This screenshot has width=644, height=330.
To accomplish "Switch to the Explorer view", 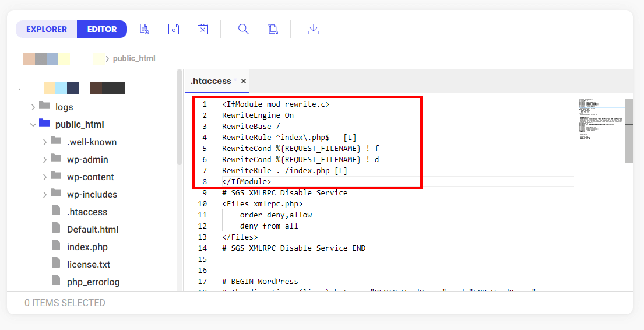I will [47, 29].
